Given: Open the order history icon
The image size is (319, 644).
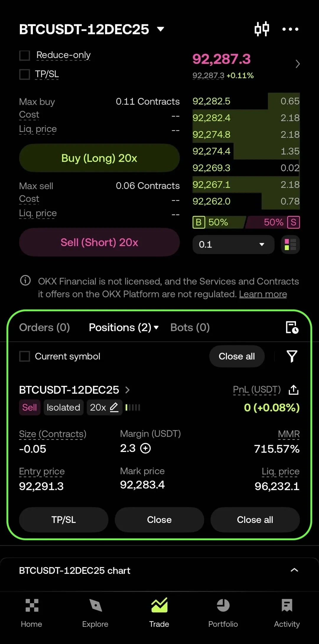Looking at the screenshot, I should pos(292,327).
